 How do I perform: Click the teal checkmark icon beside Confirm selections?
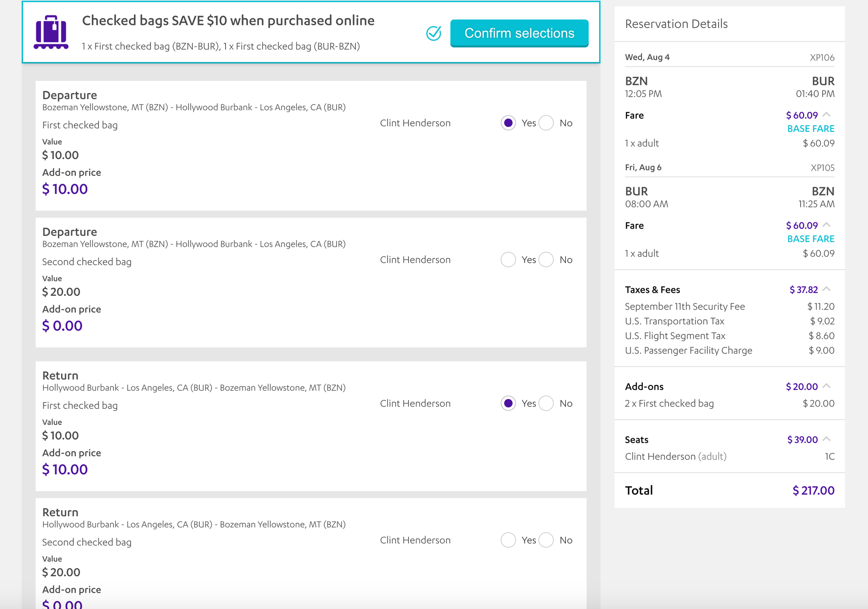434,33
